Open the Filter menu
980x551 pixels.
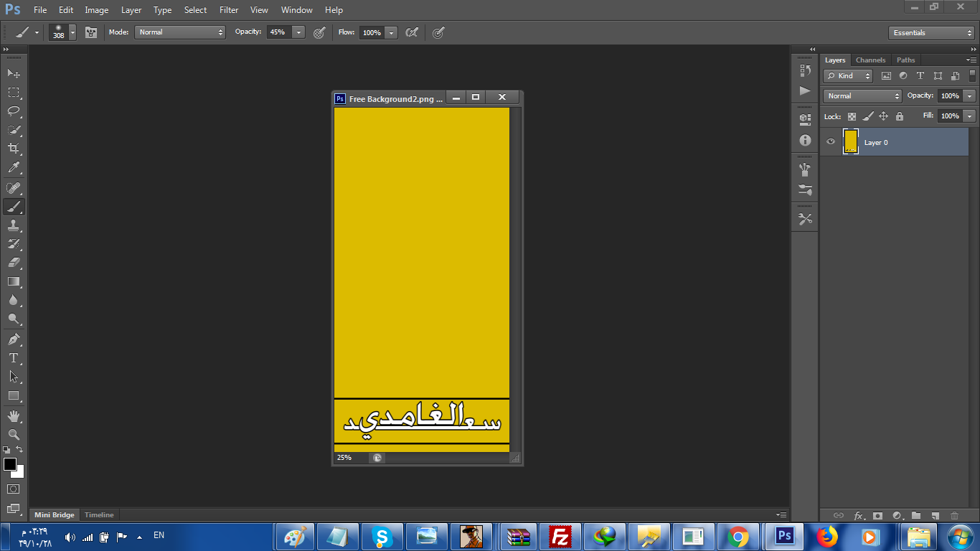point(229,10)
